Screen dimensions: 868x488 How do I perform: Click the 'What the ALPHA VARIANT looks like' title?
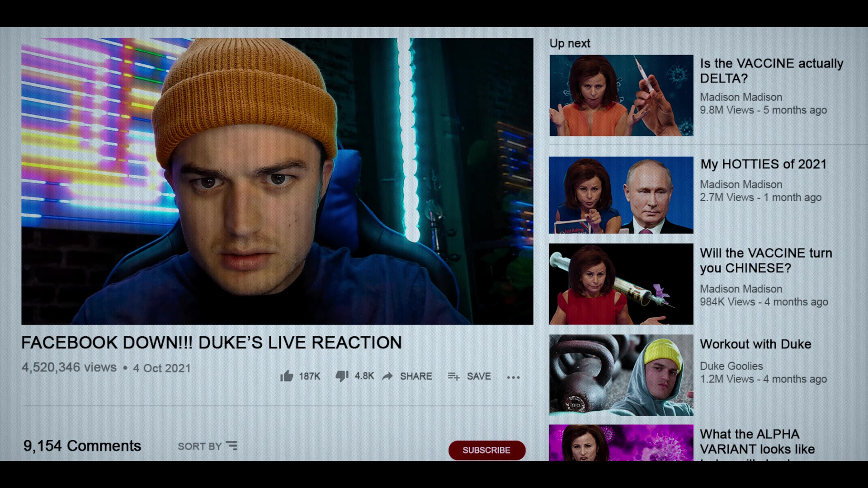click(x=757, y=441)
